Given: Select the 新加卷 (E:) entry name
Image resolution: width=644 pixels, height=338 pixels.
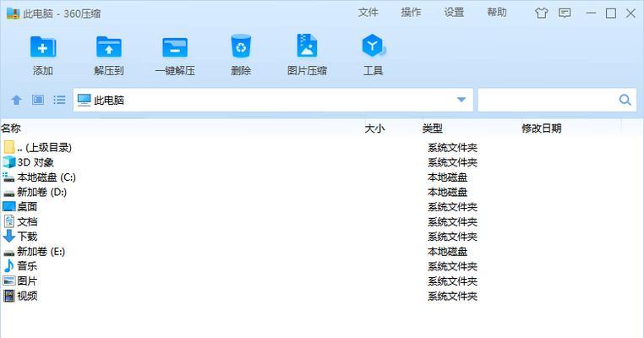Looking at the screenshot, I should click(x=41, y=251).
